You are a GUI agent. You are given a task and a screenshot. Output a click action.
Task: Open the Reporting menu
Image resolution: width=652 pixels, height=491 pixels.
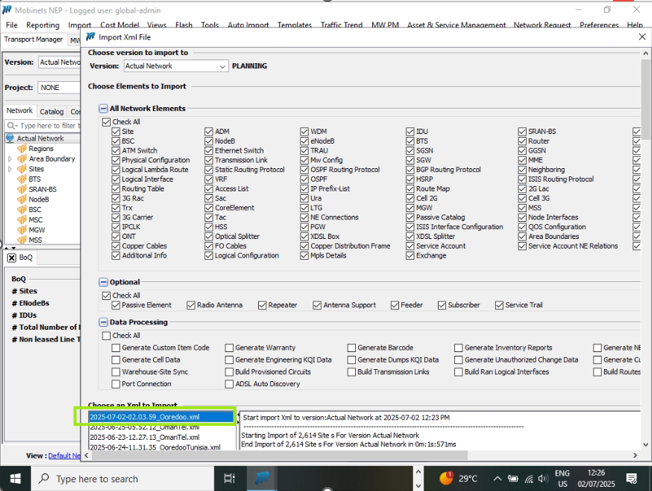42,25
